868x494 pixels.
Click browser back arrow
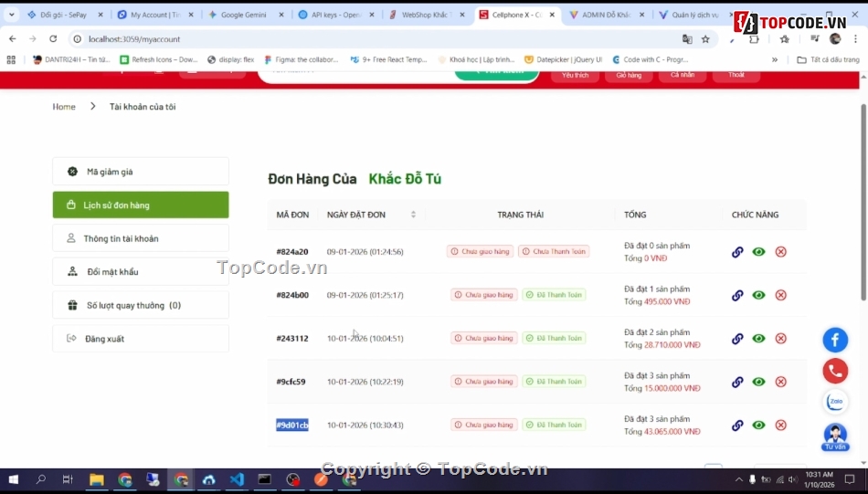click(x=13, y=38)
